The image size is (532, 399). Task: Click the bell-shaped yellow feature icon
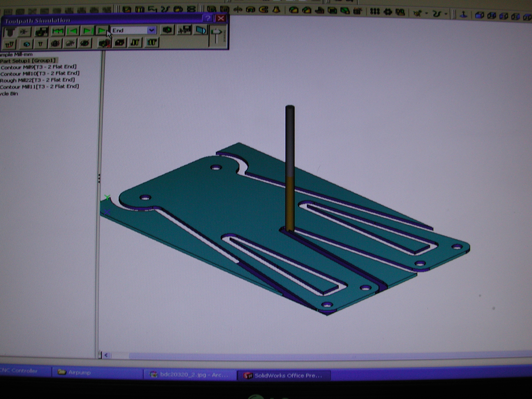276,10
